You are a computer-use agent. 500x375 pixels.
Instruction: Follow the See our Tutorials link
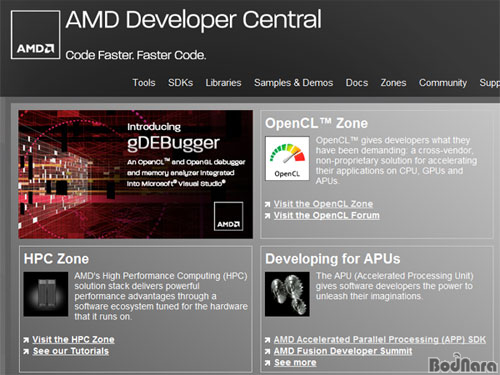(x=71, y=351)
